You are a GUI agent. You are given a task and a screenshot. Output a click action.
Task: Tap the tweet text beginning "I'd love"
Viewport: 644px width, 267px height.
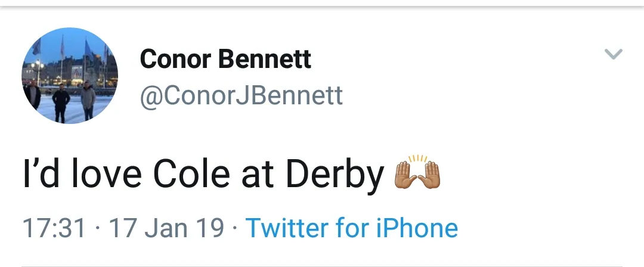[203, 173]
